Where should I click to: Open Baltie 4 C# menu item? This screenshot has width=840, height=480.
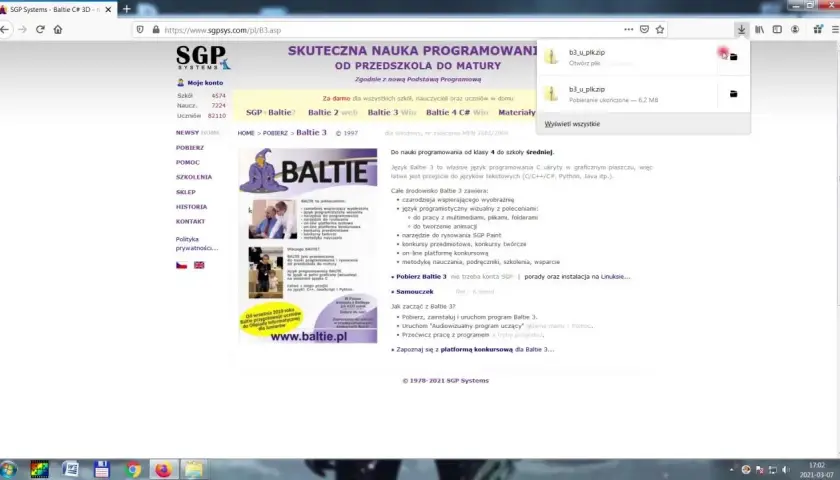tap(457, 112)
